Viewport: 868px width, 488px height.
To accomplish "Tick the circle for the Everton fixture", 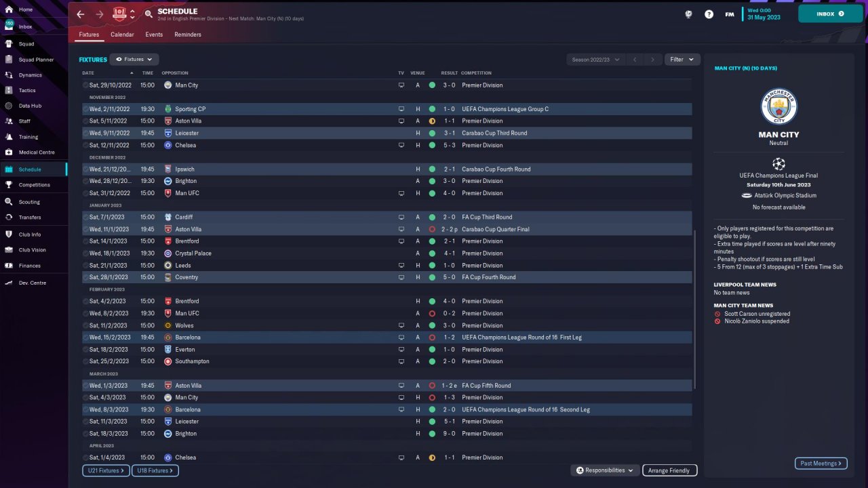I will [x=85, y=350].
